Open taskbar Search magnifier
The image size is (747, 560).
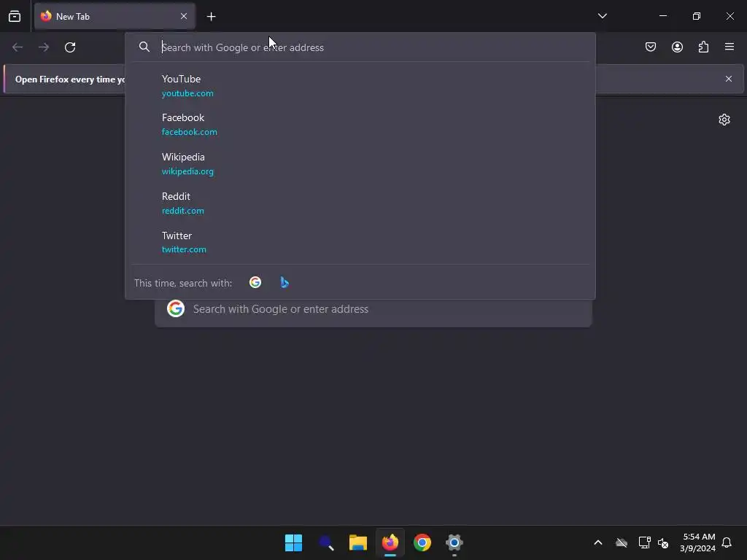pos(326,542)
